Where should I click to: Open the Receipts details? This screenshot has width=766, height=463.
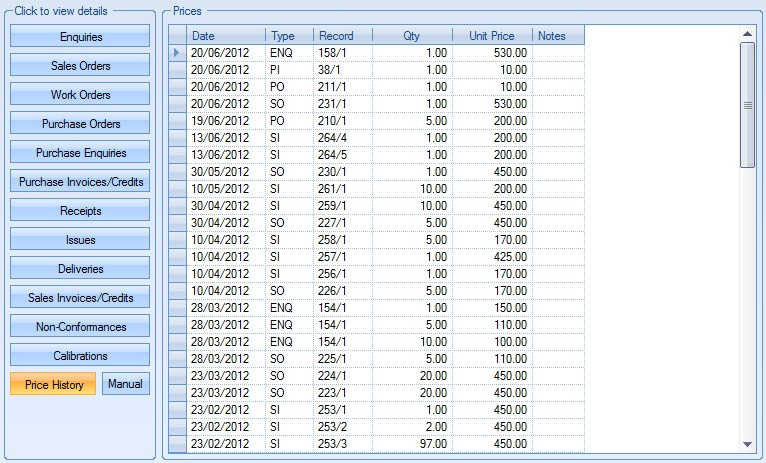80,211
